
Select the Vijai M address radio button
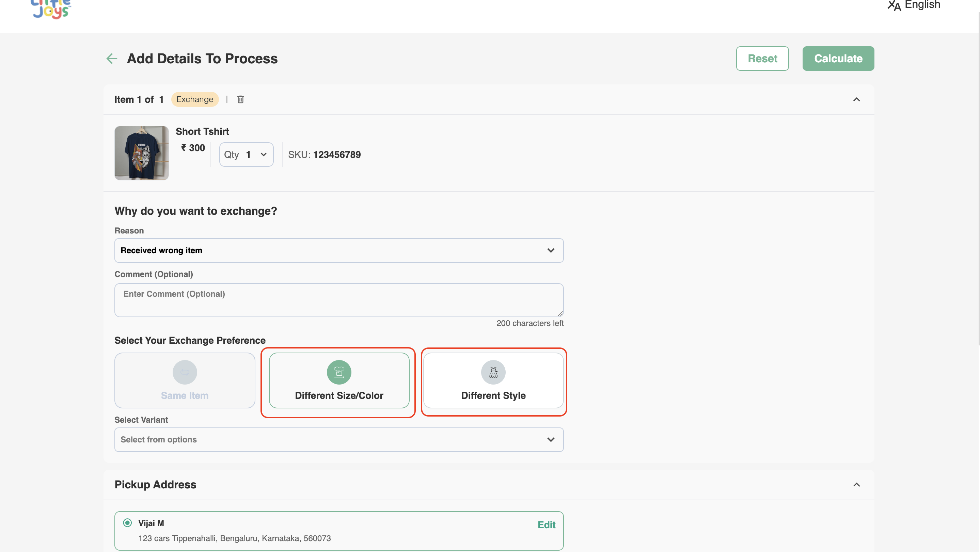click(127, 523)
